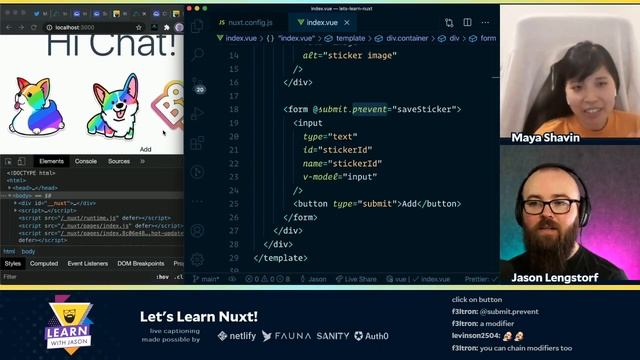Open the Computed pane tab
The height and width of the screenshot is (360, 640).
[x=44, y=264]
